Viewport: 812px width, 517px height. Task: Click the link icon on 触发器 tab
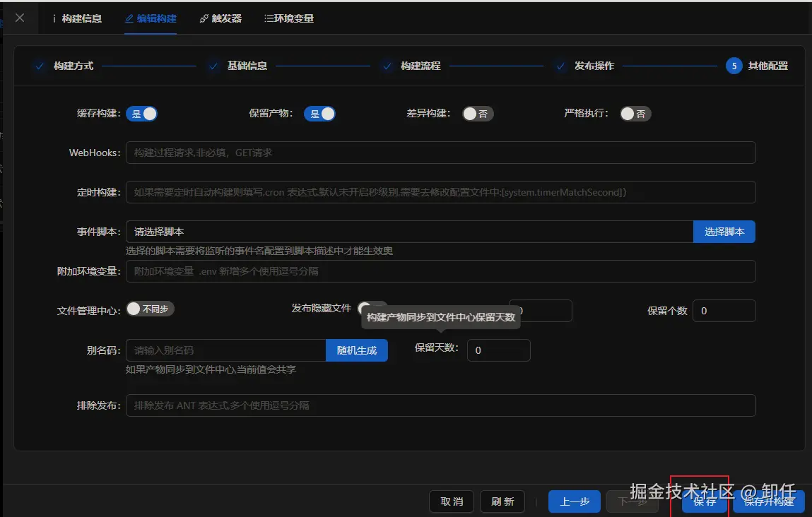[x=204, y=18]
